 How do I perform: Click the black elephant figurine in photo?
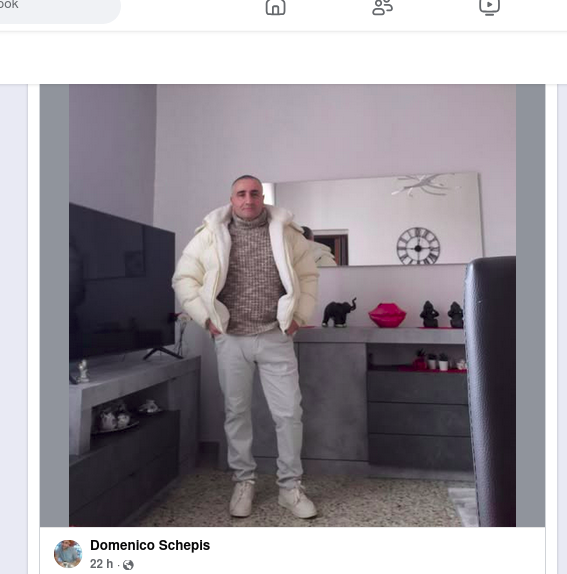pos(339,312)
